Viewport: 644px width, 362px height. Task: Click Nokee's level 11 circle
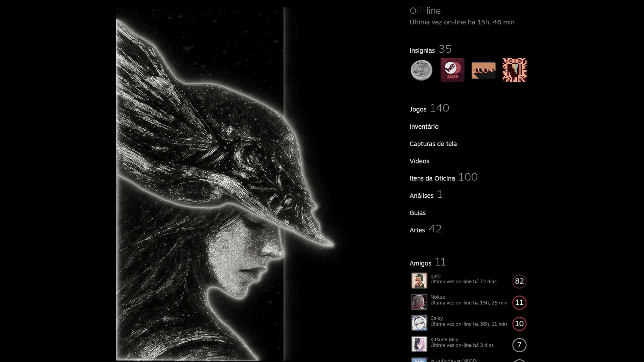(519, 303)
